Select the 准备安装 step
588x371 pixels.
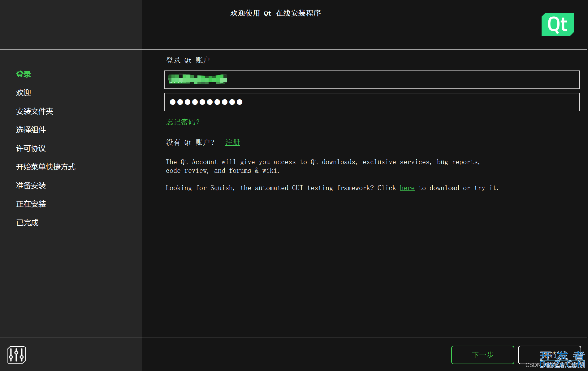pyautogui.click(x=31, y=185)
